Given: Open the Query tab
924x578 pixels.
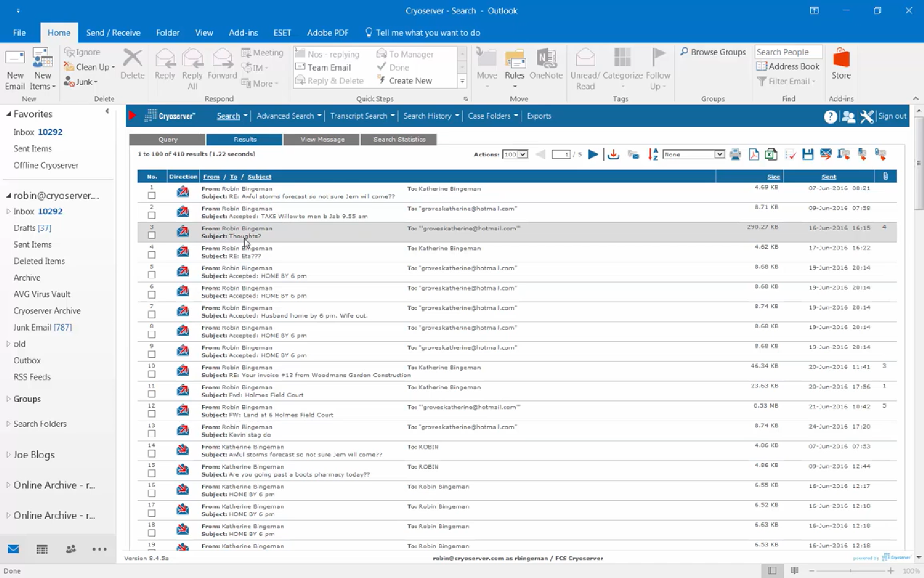Looking at the screenshot, I should (167, 139).
